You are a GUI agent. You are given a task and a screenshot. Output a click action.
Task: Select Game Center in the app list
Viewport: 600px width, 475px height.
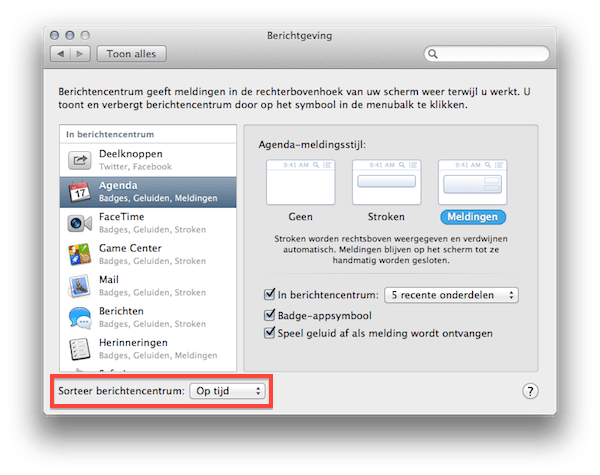[148, 255]
